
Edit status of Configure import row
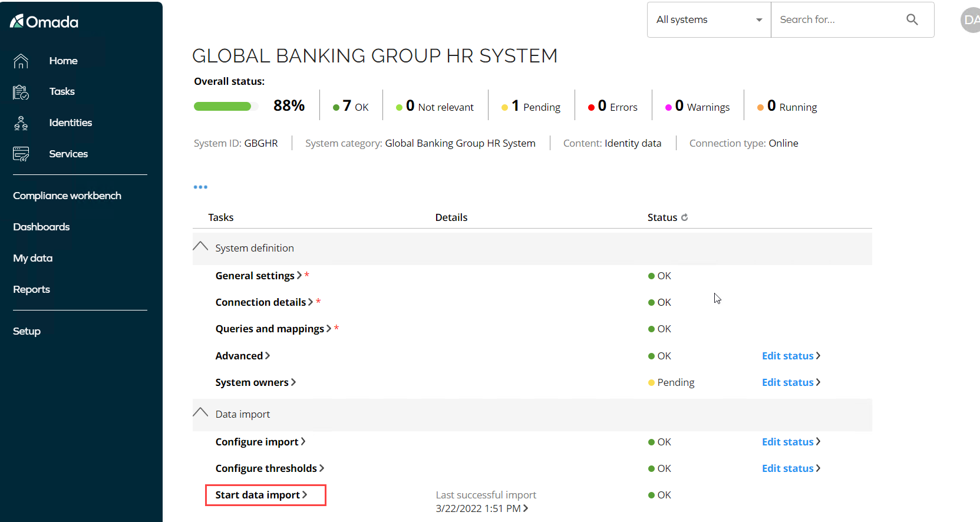(x=791, y=442)
